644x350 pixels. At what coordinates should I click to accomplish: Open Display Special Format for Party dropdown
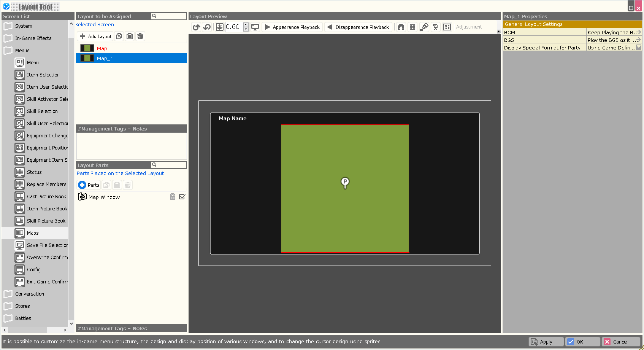[x=639, y=48]
